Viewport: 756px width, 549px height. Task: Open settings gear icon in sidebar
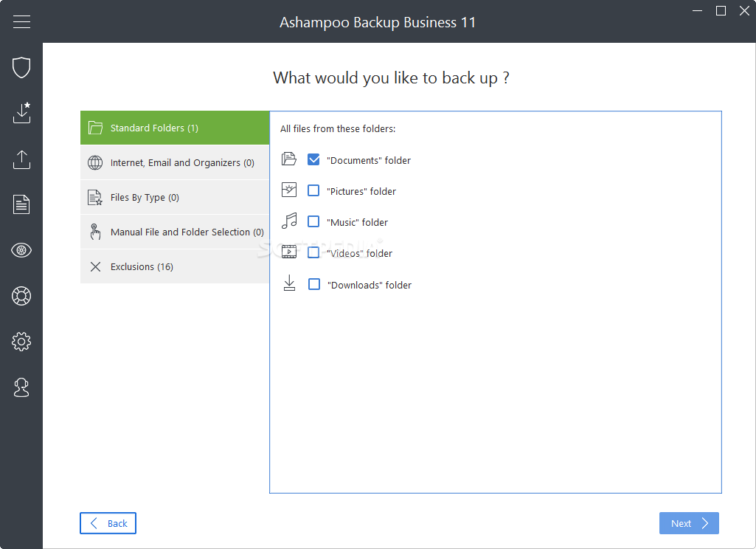coord(21,342)
